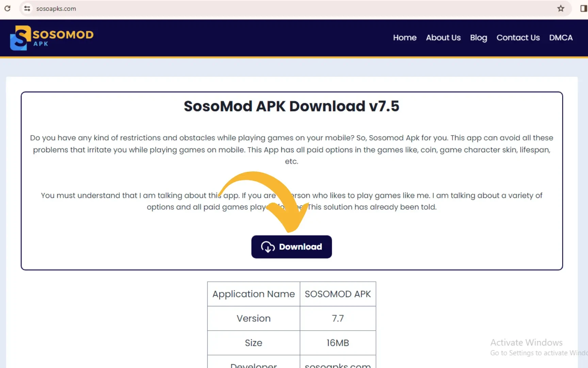Open the Blog menu link
The image size is (588, 368).
[x=478, y=38]
